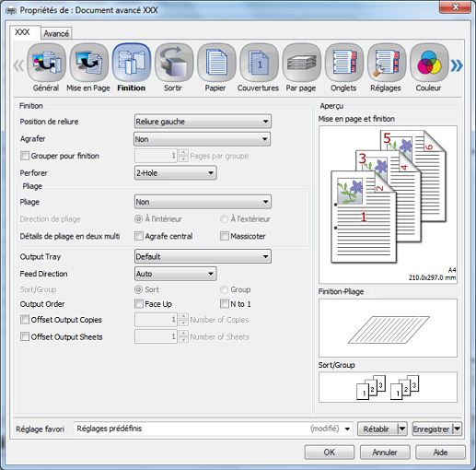Screen dimensions: 476x470
Task: Expand the Position de reliure dropdown
Action: pos(203,122)
